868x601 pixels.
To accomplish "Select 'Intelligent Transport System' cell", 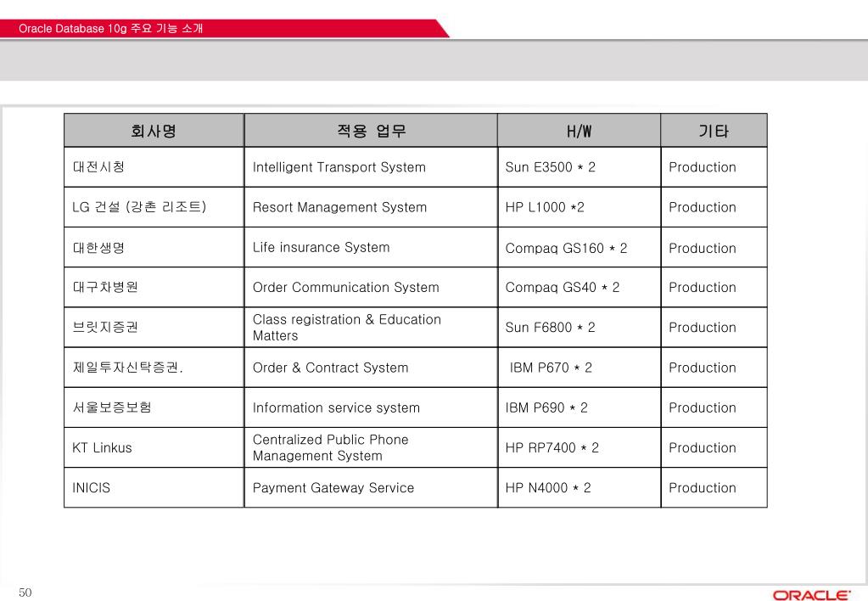I will [371, 167].
